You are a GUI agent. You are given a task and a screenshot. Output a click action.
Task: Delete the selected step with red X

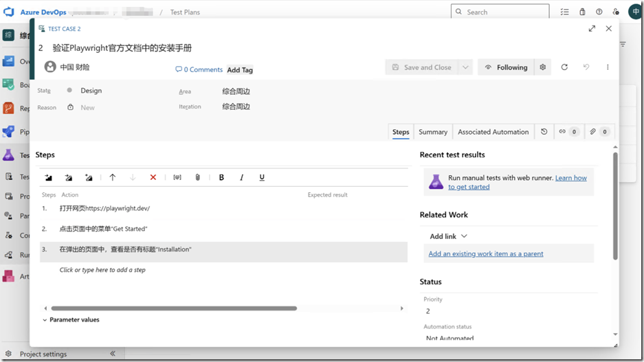click(153, 177)
